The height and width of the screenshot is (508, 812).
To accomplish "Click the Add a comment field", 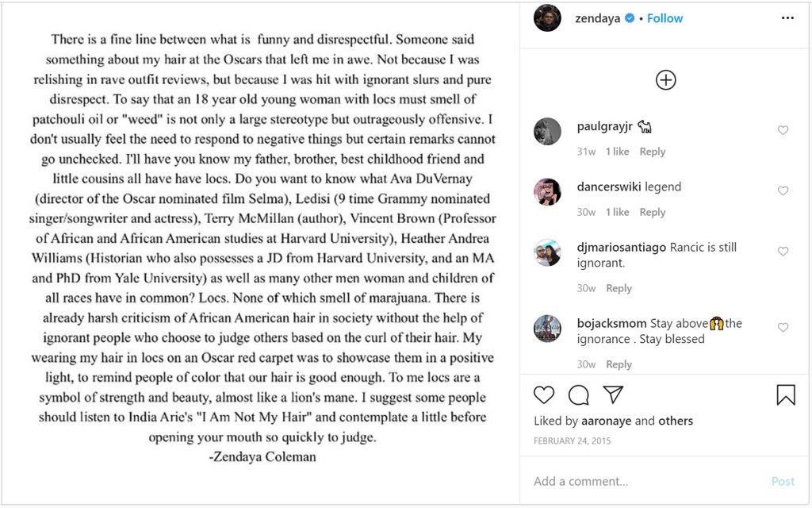I will (642, 481).
